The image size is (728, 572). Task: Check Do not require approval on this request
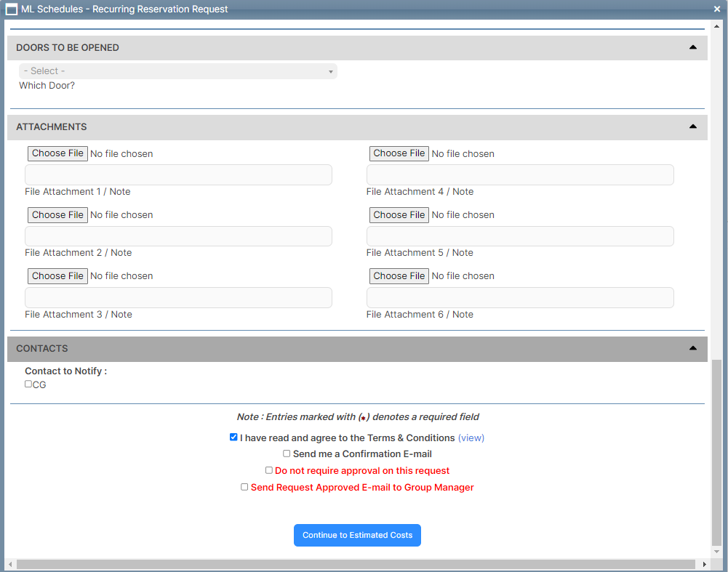point(269,470)
